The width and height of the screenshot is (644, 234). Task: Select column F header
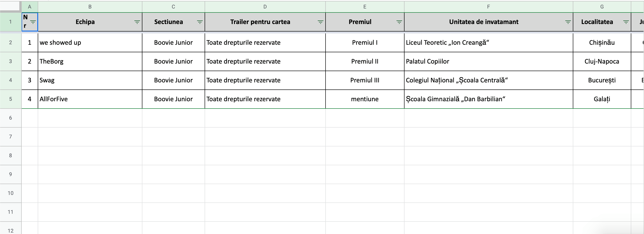pos(488,7)
